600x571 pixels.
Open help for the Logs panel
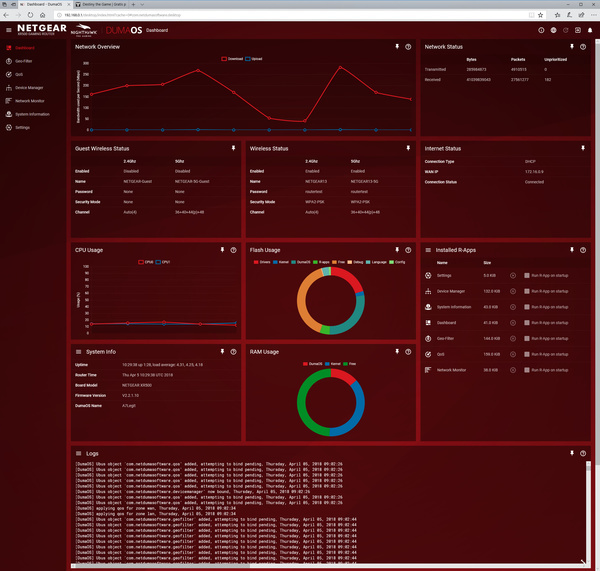[x=583, y=453]
